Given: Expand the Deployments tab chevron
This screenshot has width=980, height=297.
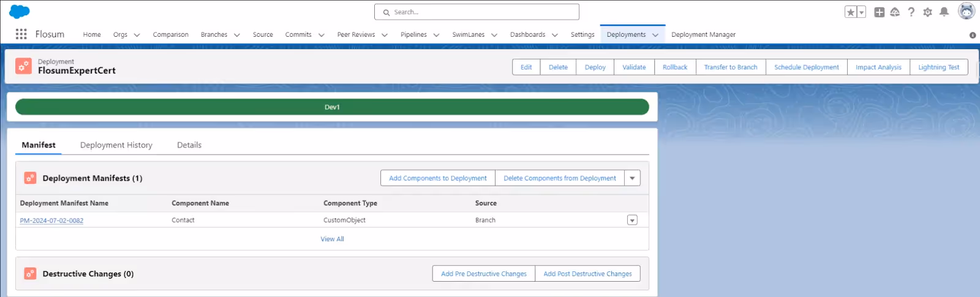Looking at the screenshot, I should [x=655, y=35].
